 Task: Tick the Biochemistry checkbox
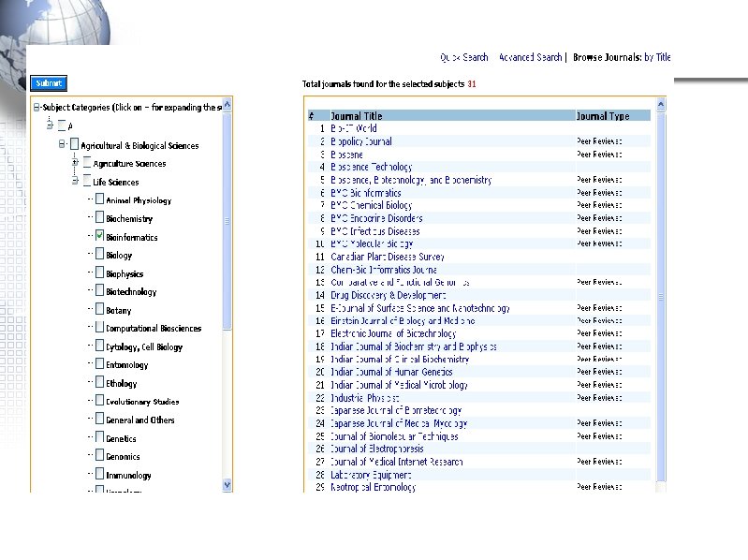(99, 217)
